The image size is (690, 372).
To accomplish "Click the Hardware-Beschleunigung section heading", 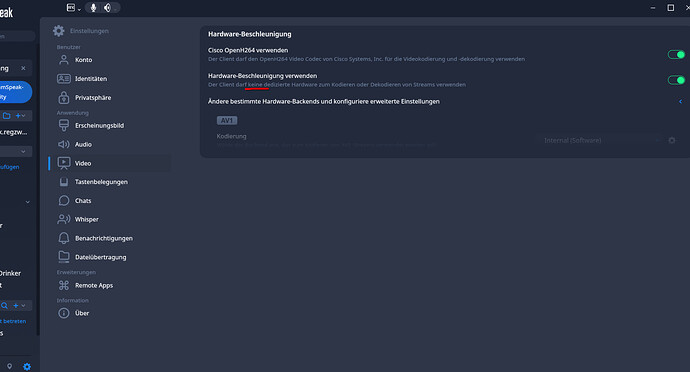I will tap(250, 34).
